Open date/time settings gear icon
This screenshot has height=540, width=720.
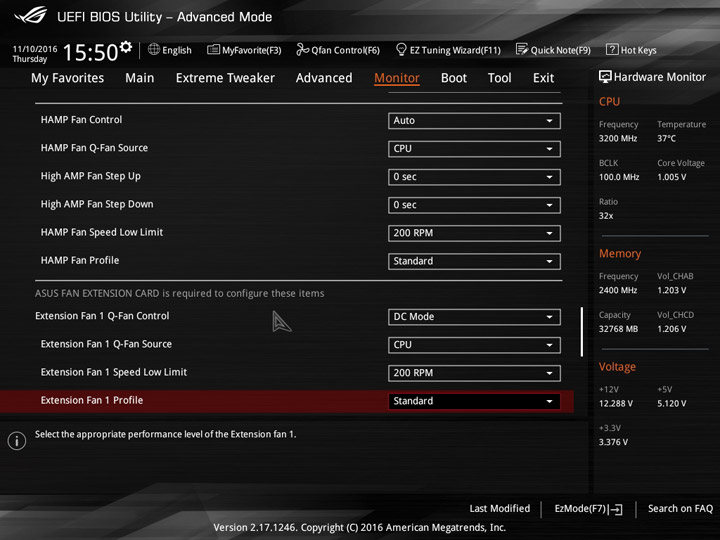click(126, 46)
